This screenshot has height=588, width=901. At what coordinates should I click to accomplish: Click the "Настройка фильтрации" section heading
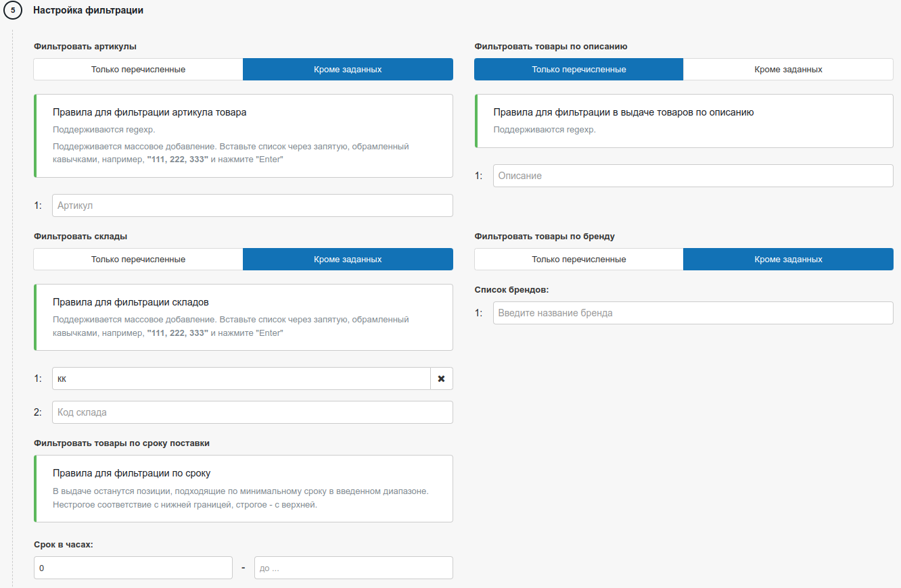click(88, 11)
